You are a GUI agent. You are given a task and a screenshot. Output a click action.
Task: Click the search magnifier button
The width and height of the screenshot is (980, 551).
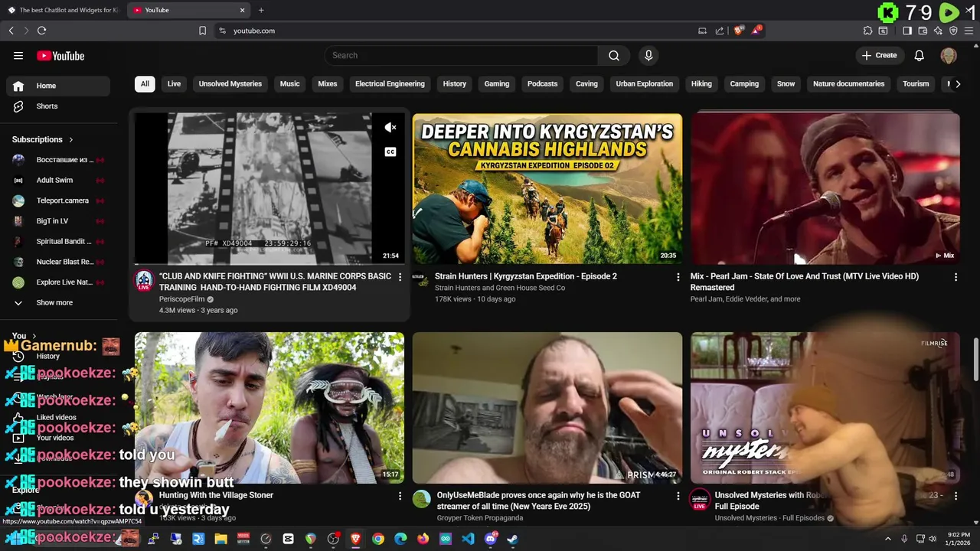[614, 55]
